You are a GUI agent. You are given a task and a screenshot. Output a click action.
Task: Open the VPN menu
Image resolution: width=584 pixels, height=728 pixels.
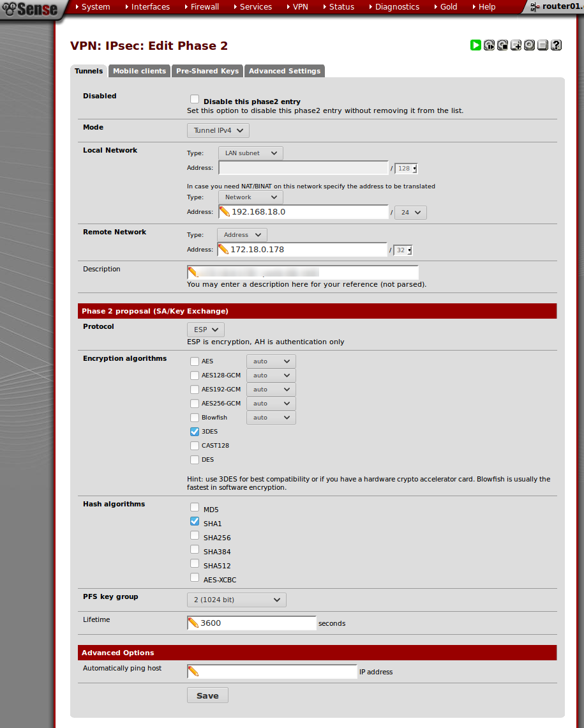297,7
